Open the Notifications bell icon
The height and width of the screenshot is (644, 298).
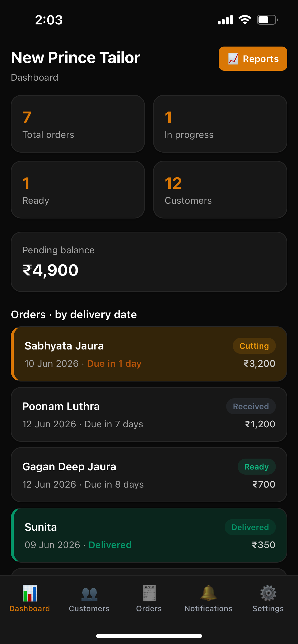pos(208,593)
